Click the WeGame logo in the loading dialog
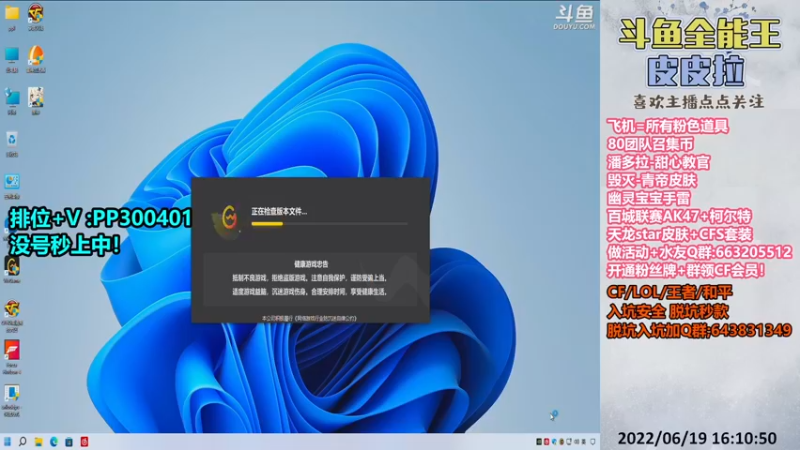Screen dimensions: 800x450 229,218
